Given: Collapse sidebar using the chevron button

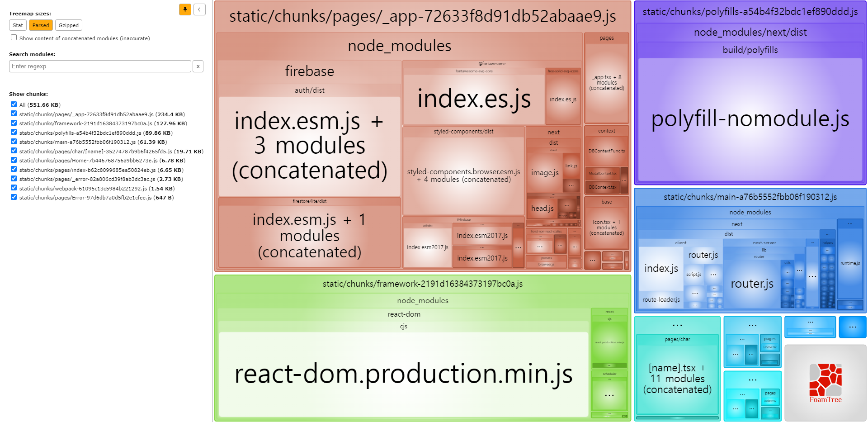Looking at the screenshot, I should tap(199, 9).
